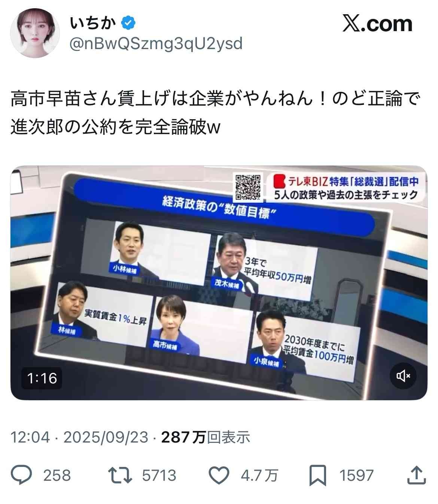
Task: Bookmark this post
Action: (x=318, y=475)
